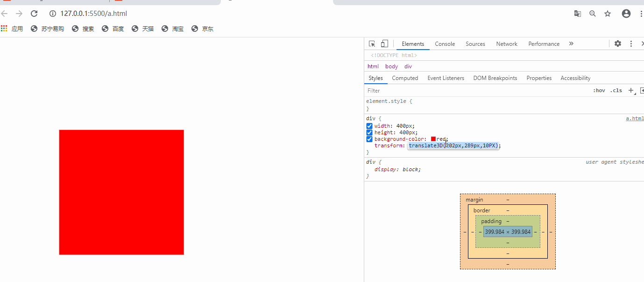Open the Properties pane tab

tap(539, 78)
